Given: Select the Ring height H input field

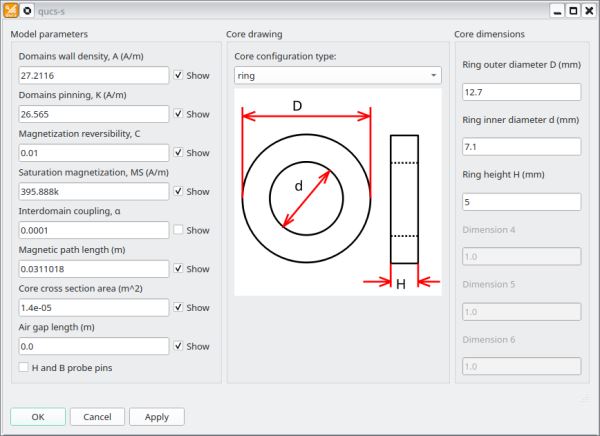Looking at the screenshot, I should (x=521, y=202).
